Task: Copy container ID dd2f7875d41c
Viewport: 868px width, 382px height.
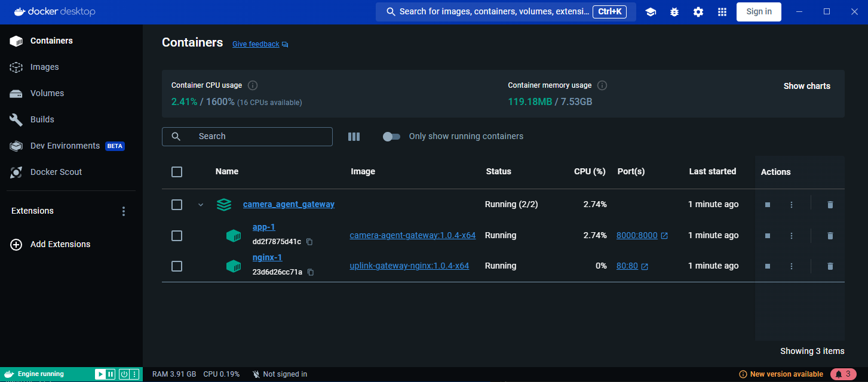Action: click(309, 242)
